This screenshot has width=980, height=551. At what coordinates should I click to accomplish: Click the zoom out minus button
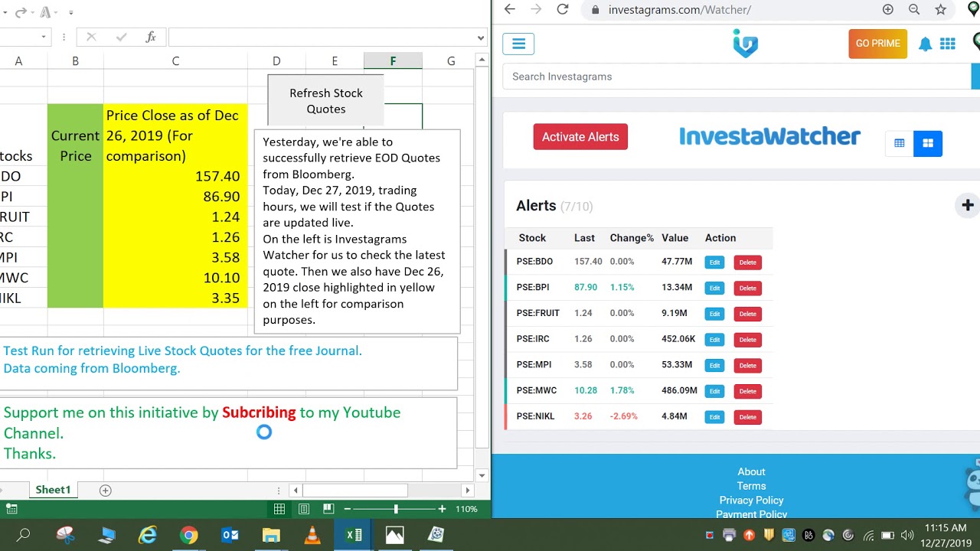tap(348, 509)
